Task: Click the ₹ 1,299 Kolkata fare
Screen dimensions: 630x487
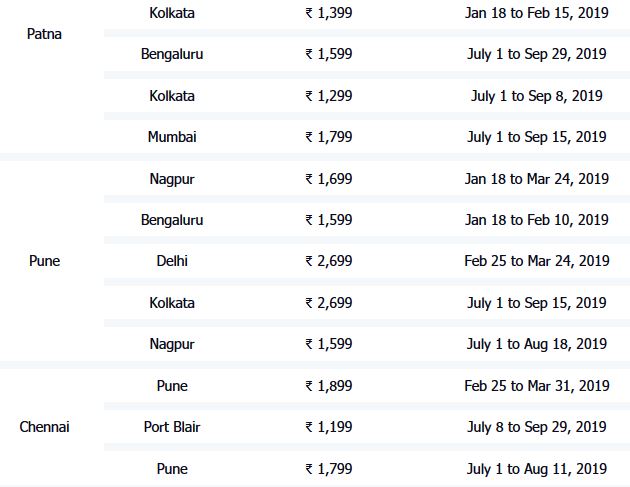Action: pyautogui.click(x=329, y=96)
